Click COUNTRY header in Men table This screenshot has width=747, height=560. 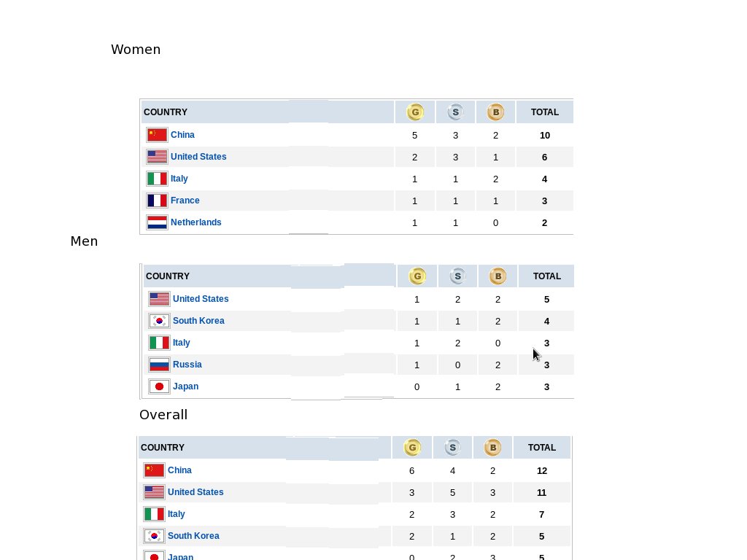[x=168, y=276]
